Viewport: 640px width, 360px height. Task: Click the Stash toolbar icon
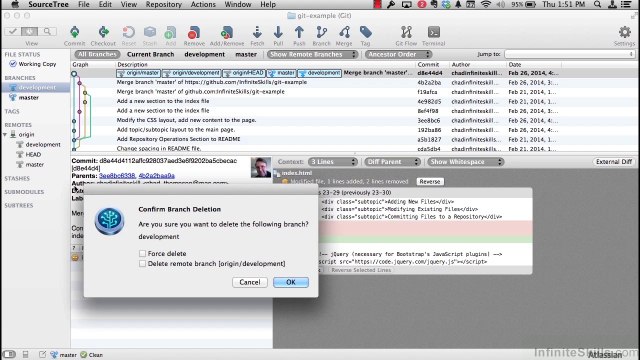[150, 33]
